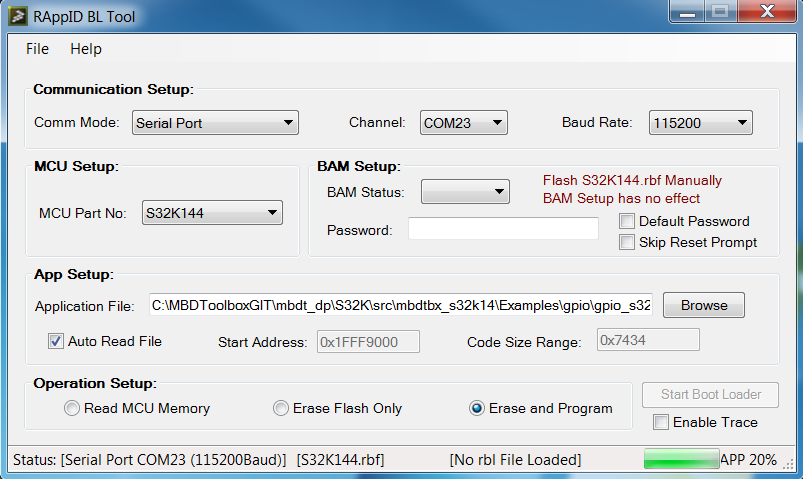
Task: Select the Erase Flash Only option
Action: pyautogui.click(x=281, y=408)
